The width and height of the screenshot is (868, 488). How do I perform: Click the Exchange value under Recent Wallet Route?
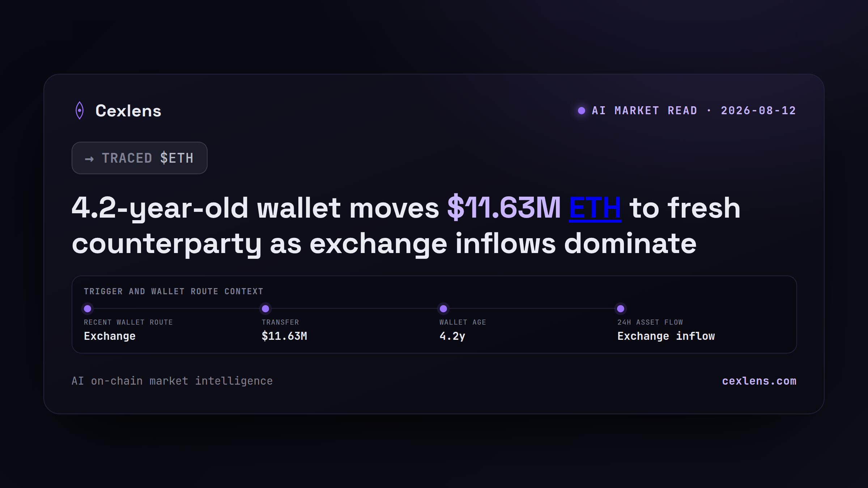pyautogui.click(x=110, y=336)
